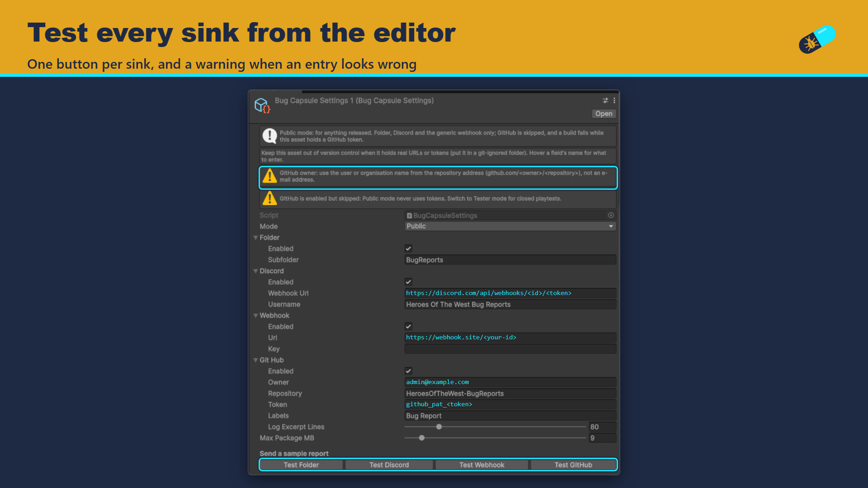Click the Discord Webhook Url field
The height and width of the screenshot is (488, 868).
pos(510,293)
